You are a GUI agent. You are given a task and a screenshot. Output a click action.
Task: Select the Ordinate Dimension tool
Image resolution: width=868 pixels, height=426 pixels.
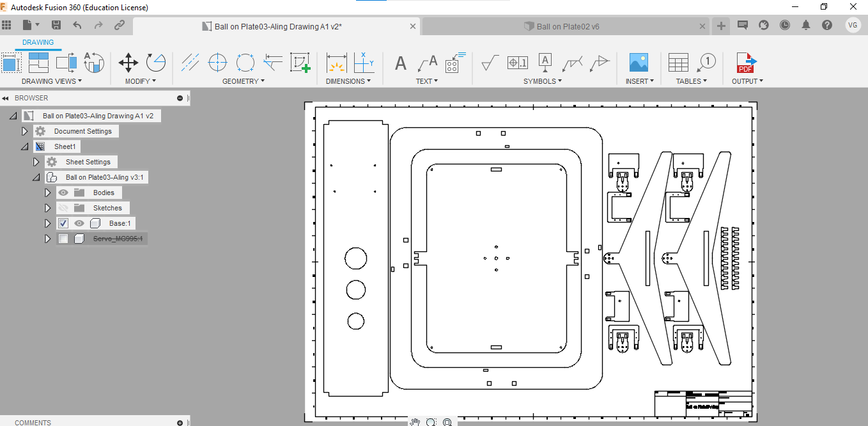click(364, 63)
